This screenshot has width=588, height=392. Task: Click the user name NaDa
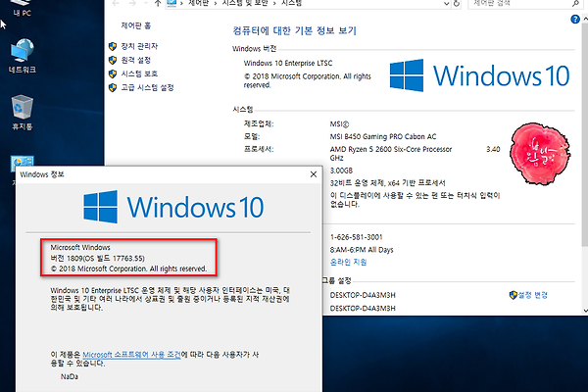click(70, 376)
